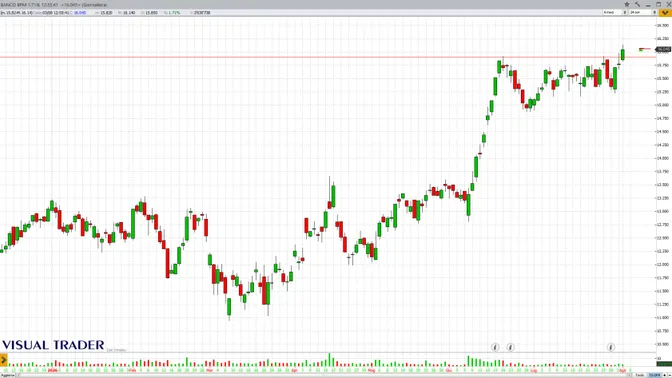The width and height of the screenshot is (672, 378).
Task: Click the horizontal scrollbar at the bottom
Action: [x=324, y=375]
